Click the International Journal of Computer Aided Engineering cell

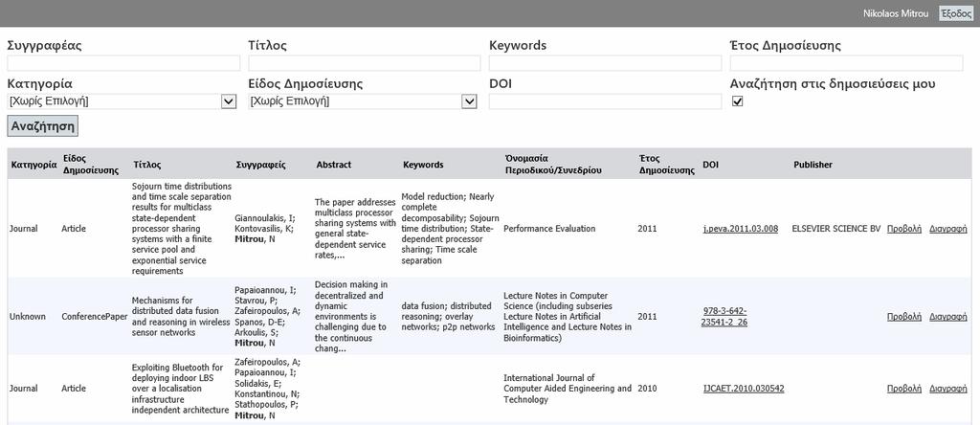[x=568, y=389]
